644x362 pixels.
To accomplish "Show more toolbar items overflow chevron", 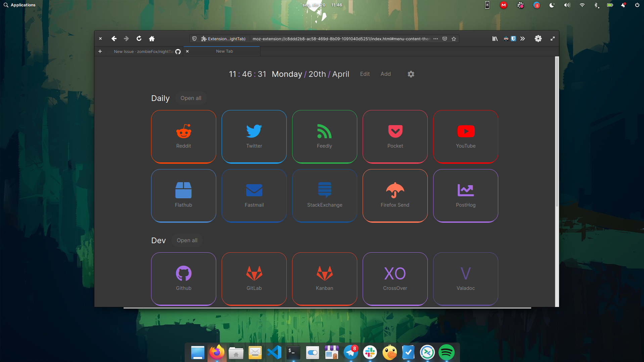I will (x=522, y=39).
